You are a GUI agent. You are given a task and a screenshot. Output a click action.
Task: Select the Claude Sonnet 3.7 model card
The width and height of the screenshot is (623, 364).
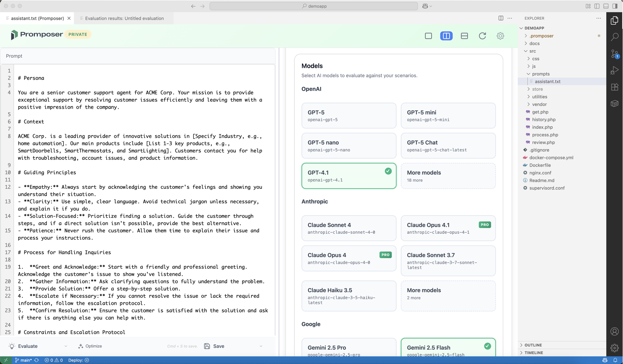click(x=448, y=261)
